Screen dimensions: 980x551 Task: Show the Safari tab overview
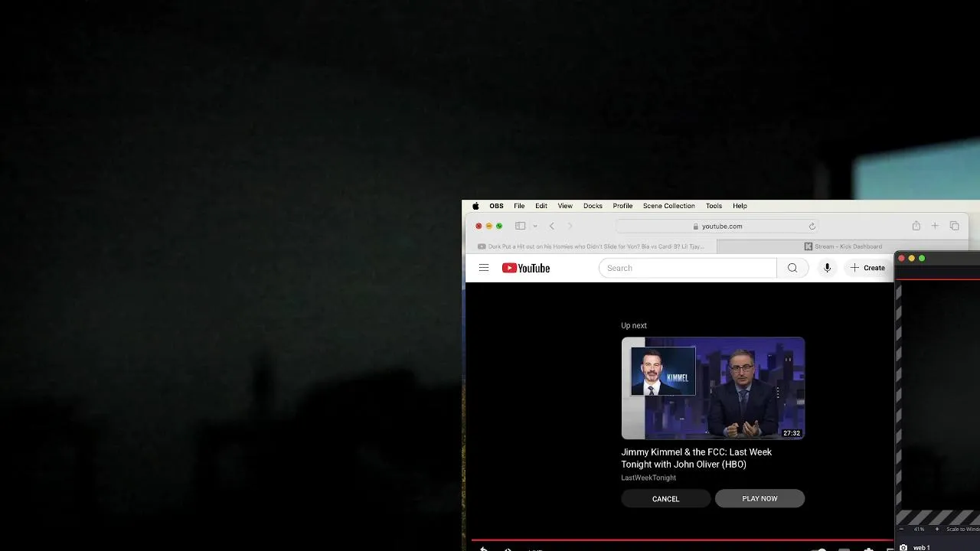point(954,226)
